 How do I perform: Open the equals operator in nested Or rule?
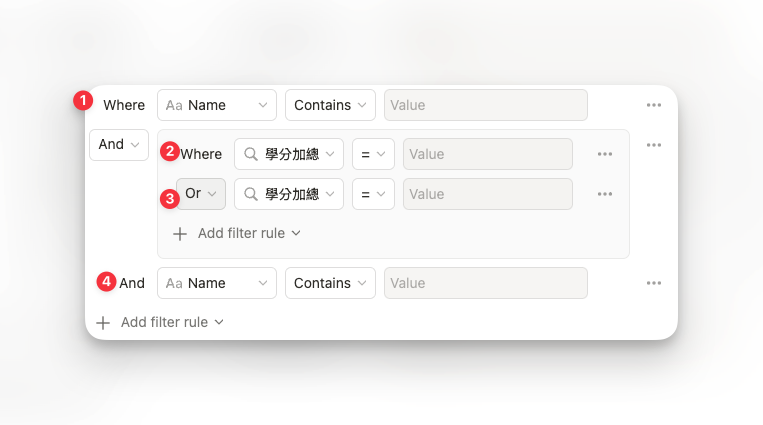tap(373, 194)
